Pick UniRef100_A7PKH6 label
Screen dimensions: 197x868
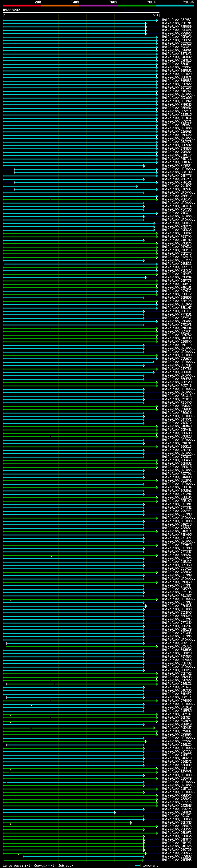[x=177, y=104]
